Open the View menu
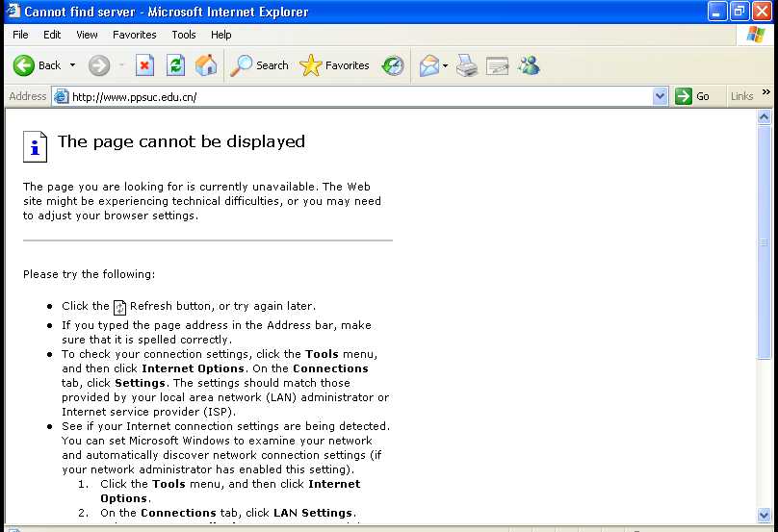778x532 pixels. click(x=87, y=35)
